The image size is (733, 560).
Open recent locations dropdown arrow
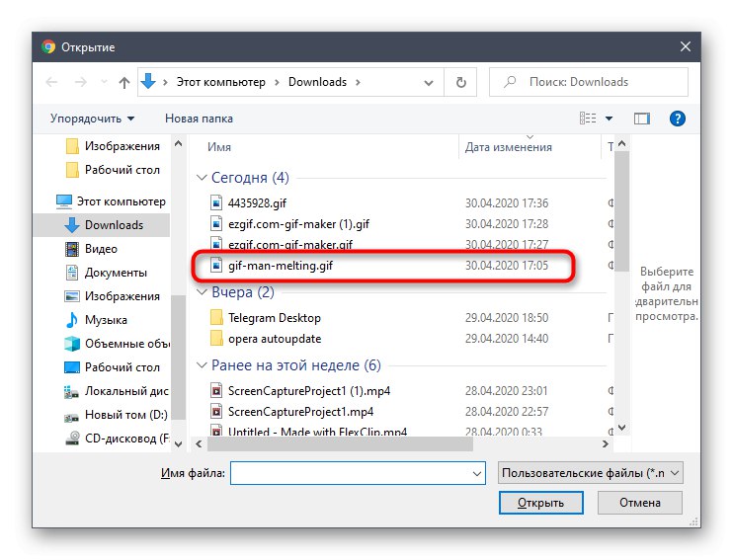(x=104, y=82)
